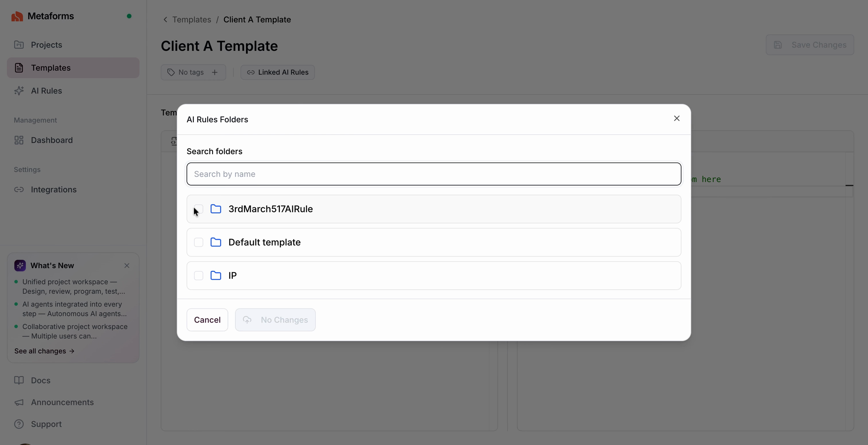This screenshot has height=445, width=868.
Task: Open the Linked AI Rules button
Action: [278, 72]
